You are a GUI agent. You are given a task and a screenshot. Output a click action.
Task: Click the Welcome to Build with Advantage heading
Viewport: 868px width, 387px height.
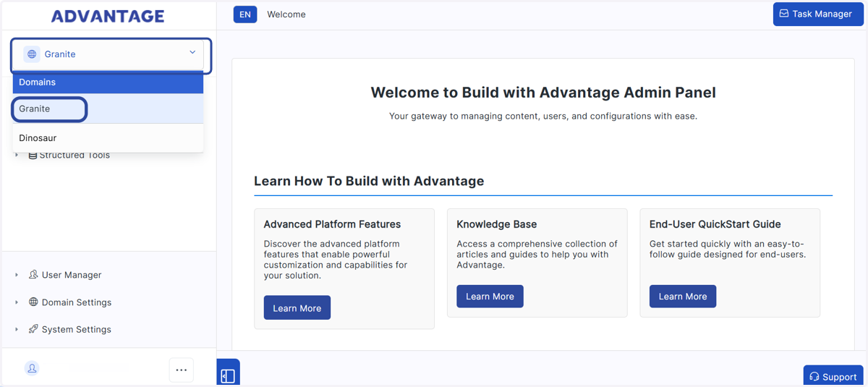tap(543, 93)
